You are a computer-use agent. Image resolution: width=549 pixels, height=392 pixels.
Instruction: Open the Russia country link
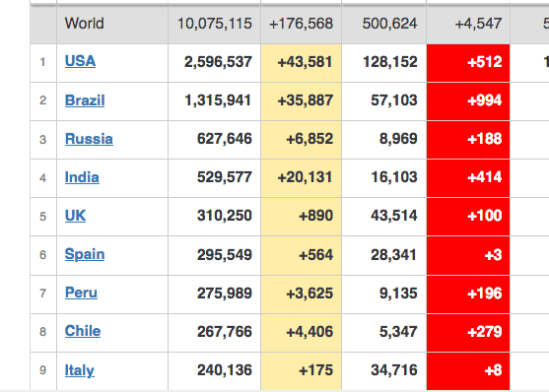click(89, 139)
